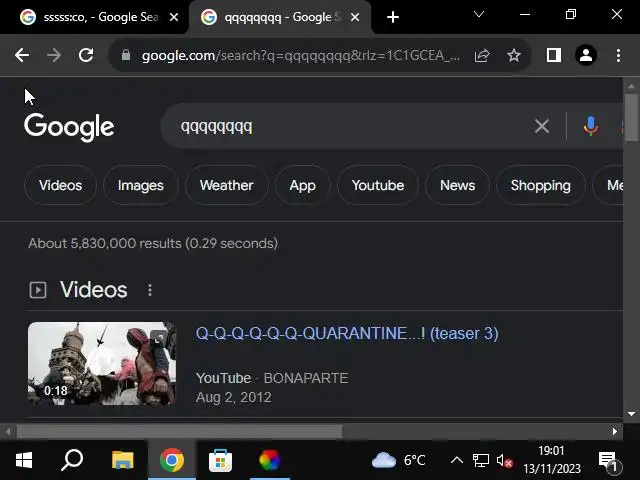The width and height of the screenshot is (640, 480).
Task: Open the colorful circle app on taskbar
Action: [x=269, y=460]
